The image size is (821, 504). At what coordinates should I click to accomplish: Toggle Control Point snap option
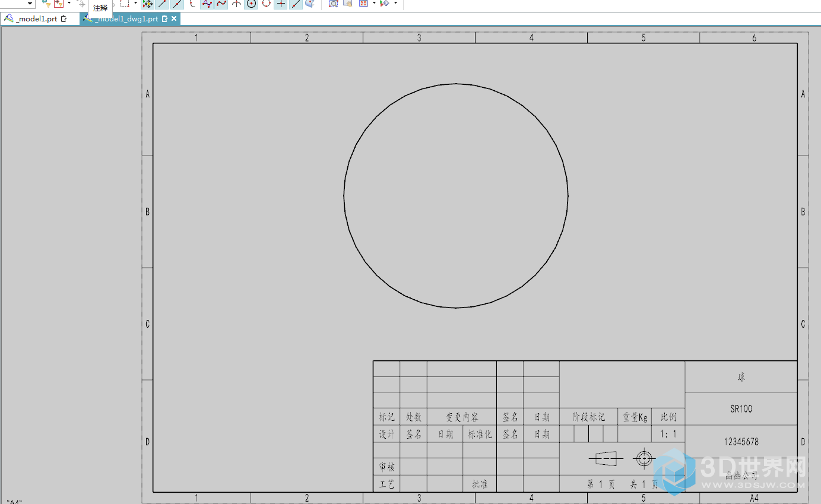[192, 4]
